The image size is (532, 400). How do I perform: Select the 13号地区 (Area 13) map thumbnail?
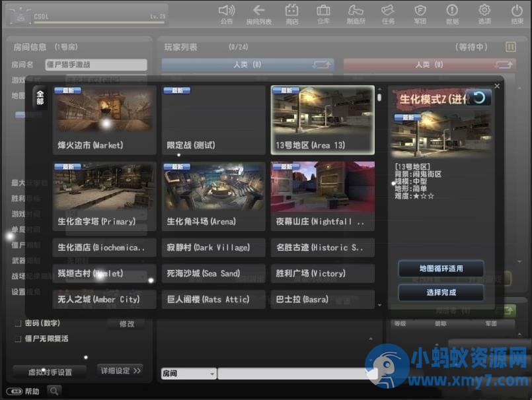pos(323,120)
